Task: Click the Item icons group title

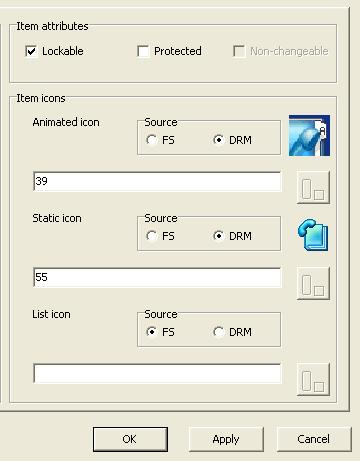Action: [41, 98]
